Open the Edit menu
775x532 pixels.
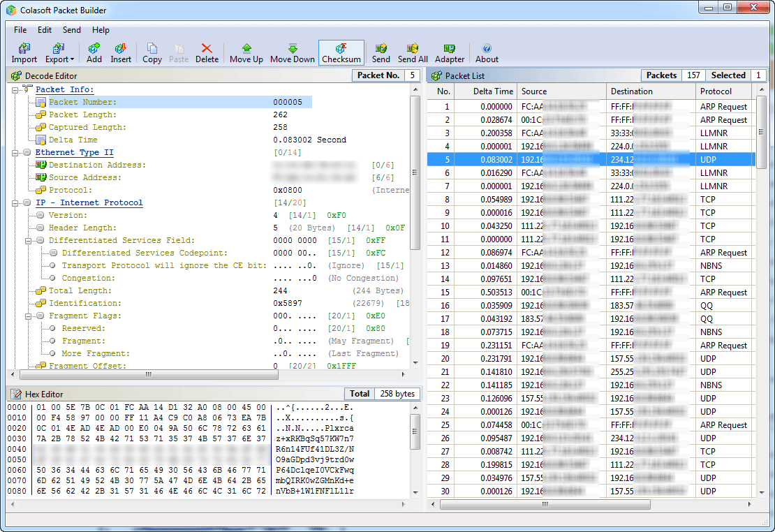coord(44,30)
